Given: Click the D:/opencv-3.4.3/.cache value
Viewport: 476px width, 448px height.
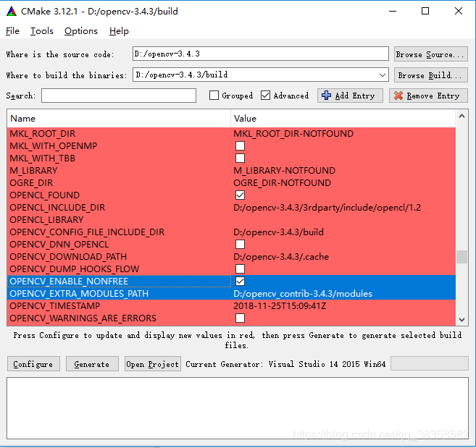Looking at the screenshot, I should [281, 257].
